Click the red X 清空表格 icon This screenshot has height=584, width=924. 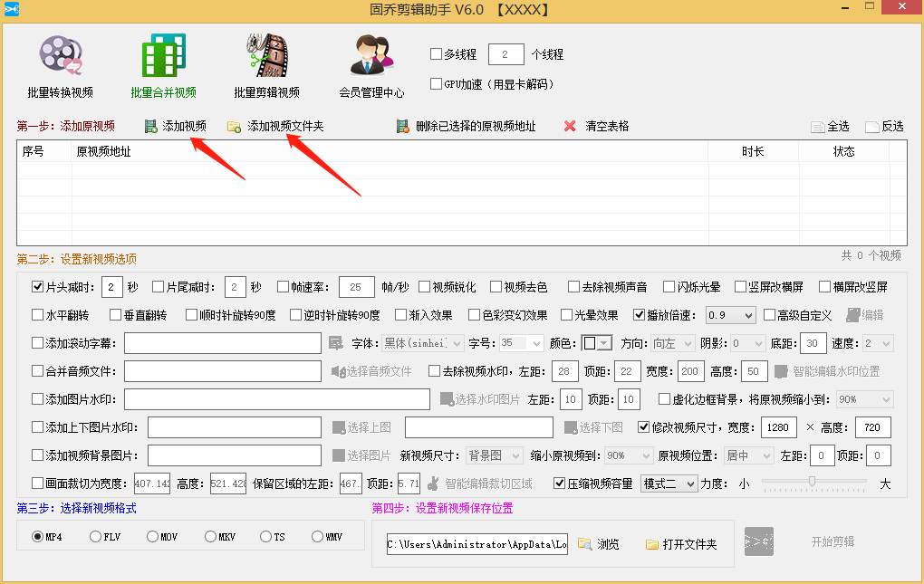pos(570,126)
